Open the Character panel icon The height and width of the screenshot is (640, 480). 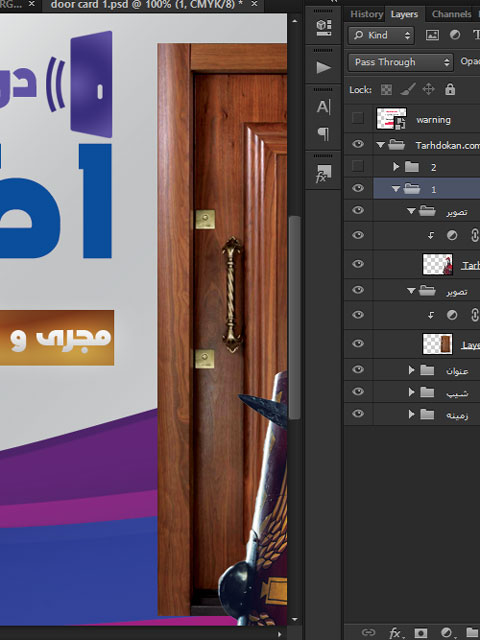(323, 107)
